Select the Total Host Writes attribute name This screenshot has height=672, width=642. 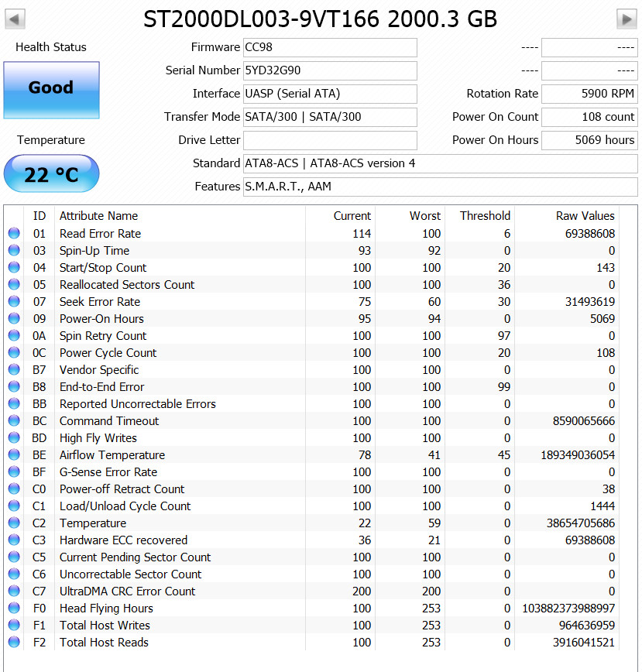(x=105, y=626)
